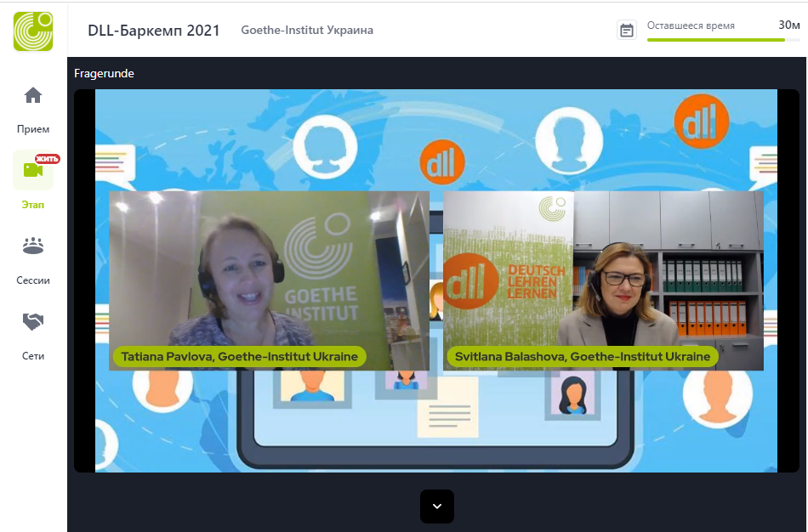Select the Сессии text label in the sidebar
Image resolution: width=808 pixels, height=532 pixels.
[33, 280]
